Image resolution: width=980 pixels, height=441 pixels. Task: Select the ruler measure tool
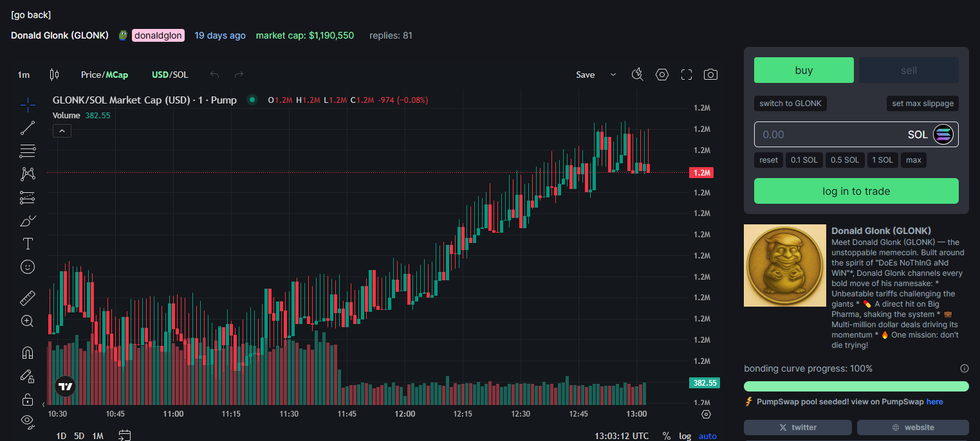28,298
